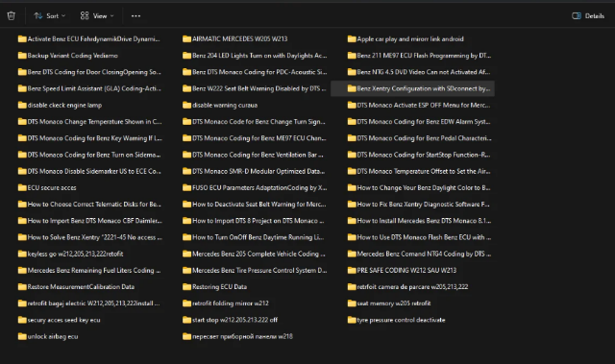Select folder icon for disable check engine lamp

coord(22,105)
